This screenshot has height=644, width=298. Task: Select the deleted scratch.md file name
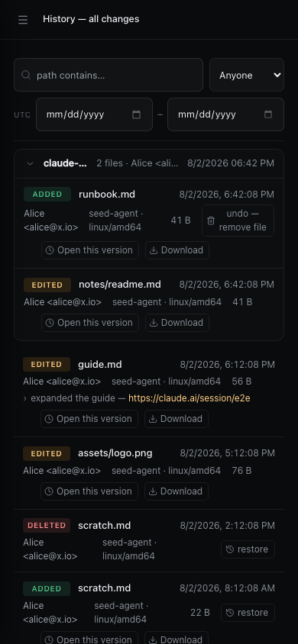coord(105,525)
